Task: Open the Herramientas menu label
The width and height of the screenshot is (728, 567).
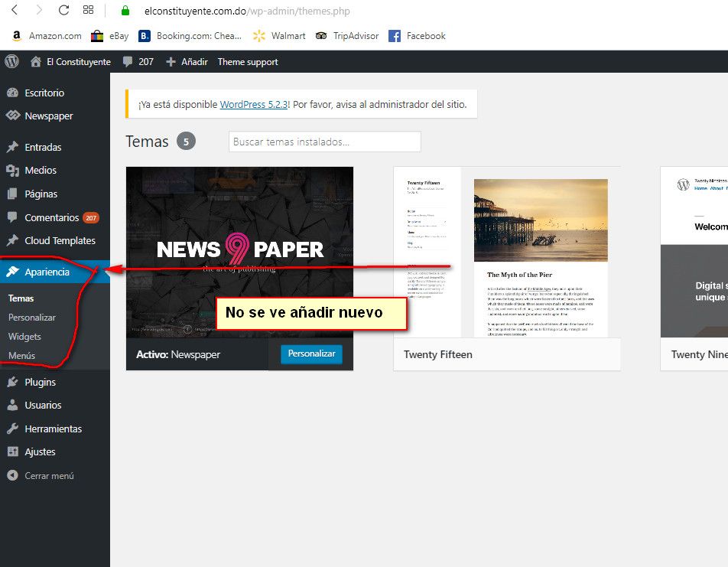Action: click(54, 429)
